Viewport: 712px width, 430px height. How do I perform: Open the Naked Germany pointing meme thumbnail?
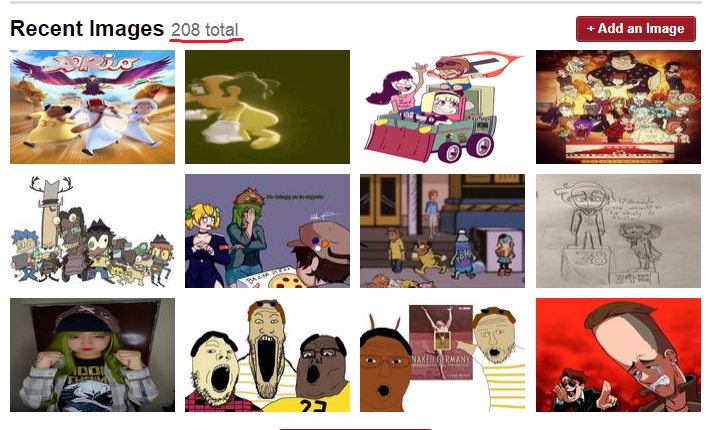coord(442,355)
